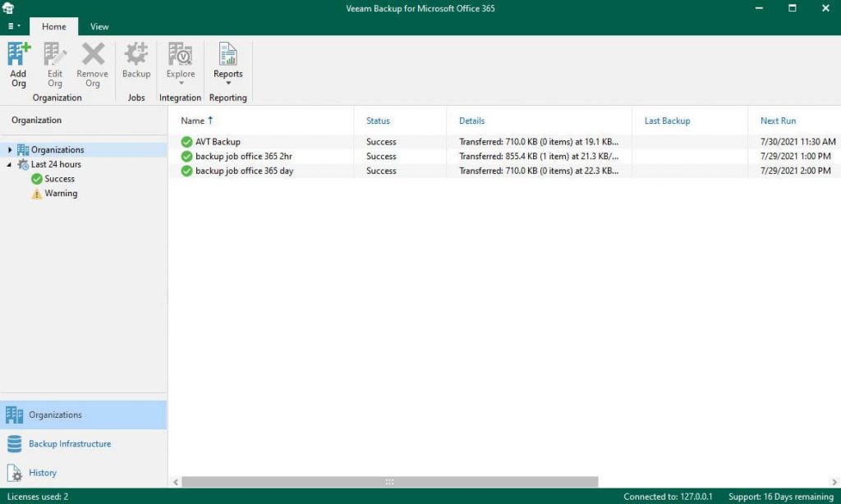Screen dimensions: 841x504
Task: Click AVT Backup green status icon
Action: [186, 141]
